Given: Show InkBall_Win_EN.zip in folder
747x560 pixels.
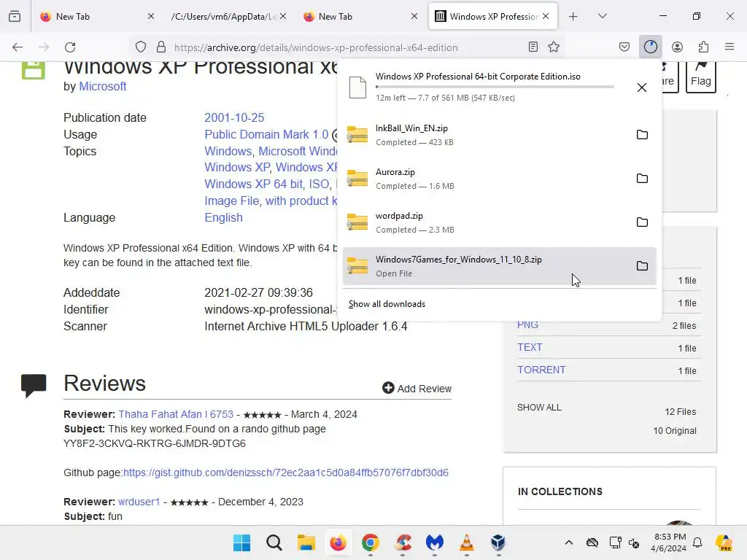Looking at the screenshot, I should point(642,135).
